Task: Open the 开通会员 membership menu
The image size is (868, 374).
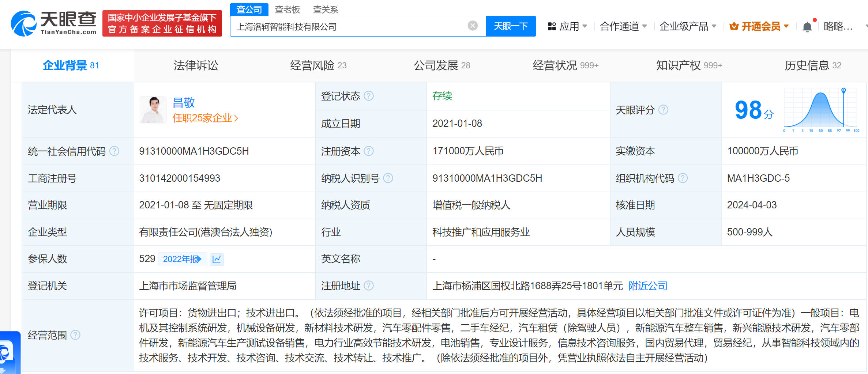Action: point(759,26)
